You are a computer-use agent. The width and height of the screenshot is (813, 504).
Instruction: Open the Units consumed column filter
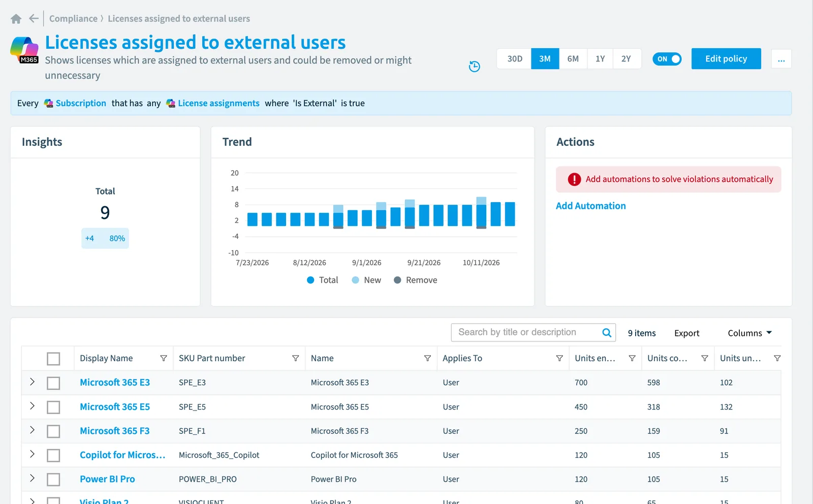click(x=705, y=358)
